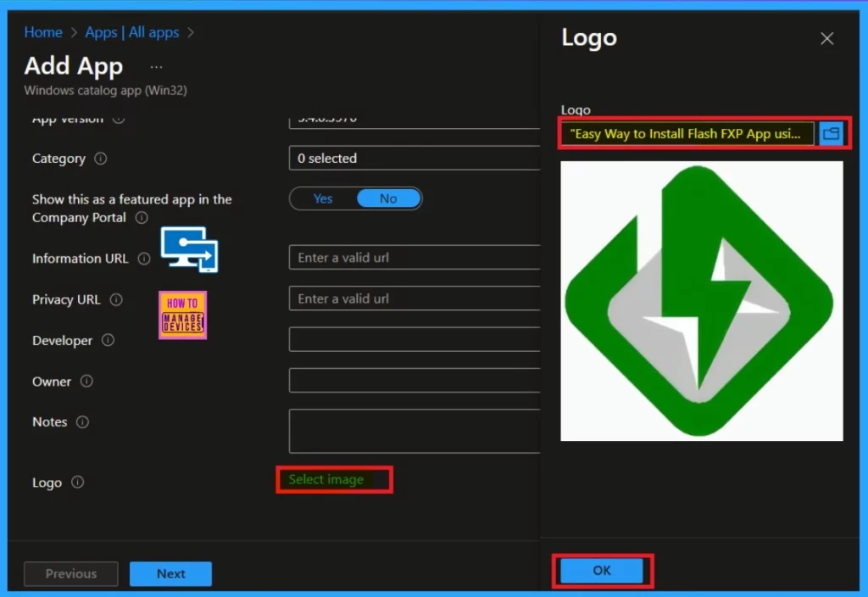Show info tooltip for Privacy URL
Viewport: 868px width, 597px height.
pyautogui.click(x=116, y=299)
